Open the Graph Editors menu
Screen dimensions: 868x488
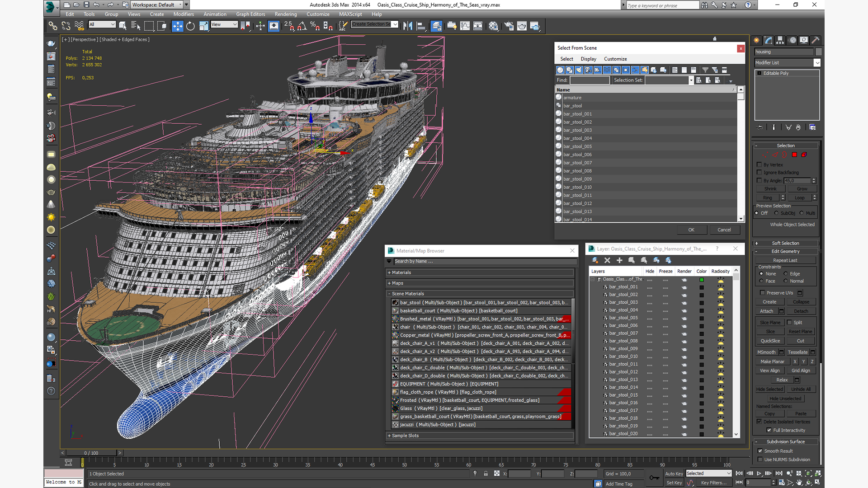(x=250, y=14)
